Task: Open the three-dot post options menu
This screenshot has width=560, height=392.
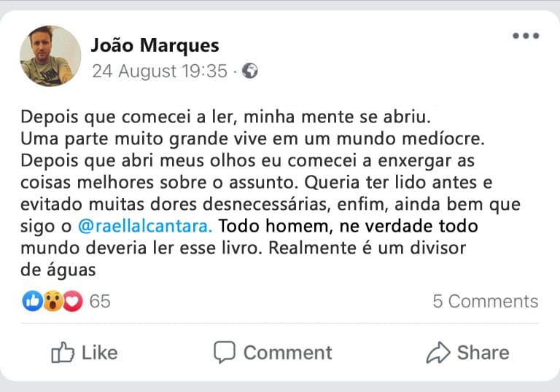Action: (525, 36)
